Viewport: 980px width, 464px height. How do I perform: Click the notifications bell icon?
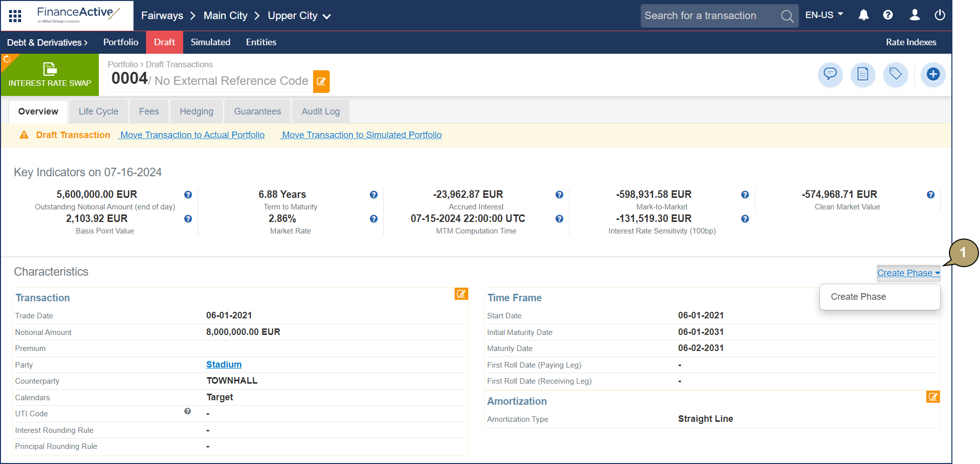point(863,16)
